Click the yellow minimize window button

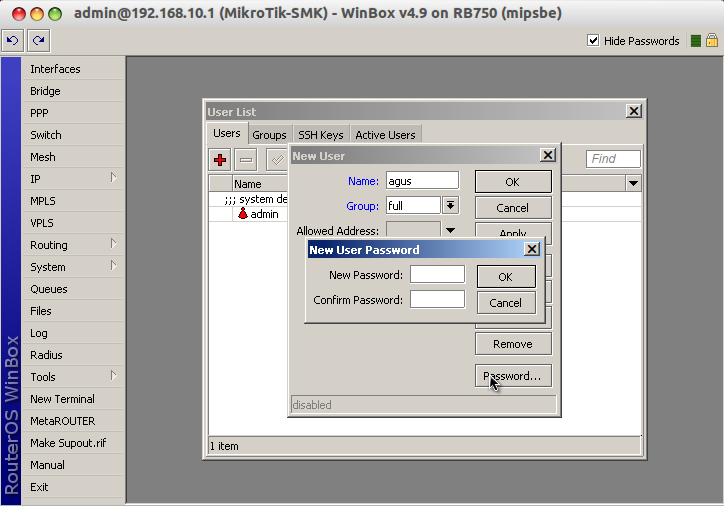point(37,14)
